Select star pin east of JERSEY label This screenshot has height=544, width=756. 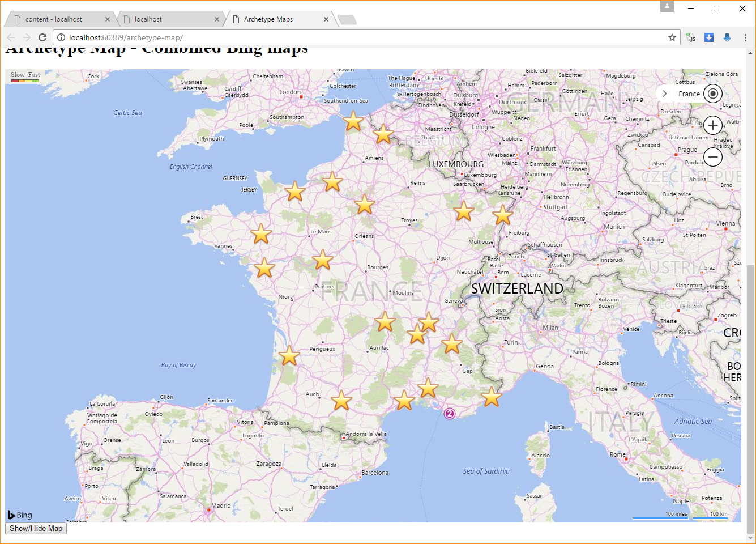[x=295, y=192]
